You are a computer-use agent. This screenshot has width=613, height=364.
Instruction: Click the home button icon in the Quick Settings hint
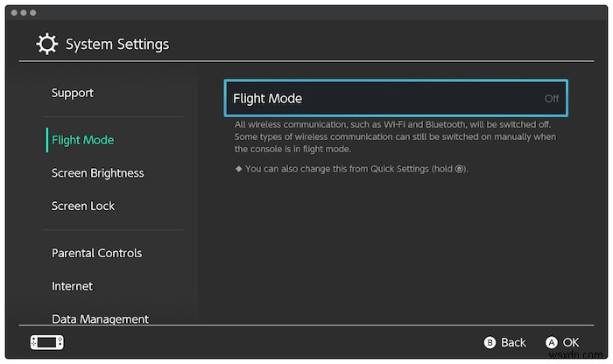pyautogui.click(x=460, y=169)
